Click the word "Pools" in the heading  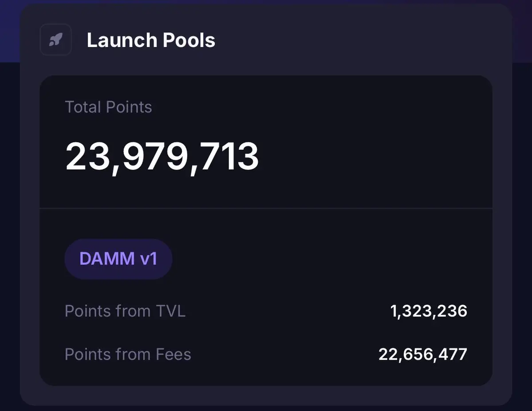click(x=189, y=40)
